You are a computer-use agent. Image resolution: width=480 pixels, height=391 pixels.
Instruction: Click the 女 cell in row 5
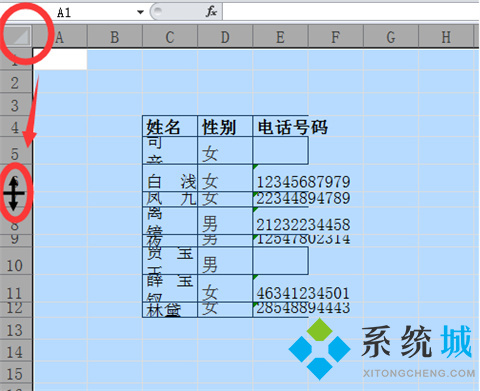click(225, 150)
